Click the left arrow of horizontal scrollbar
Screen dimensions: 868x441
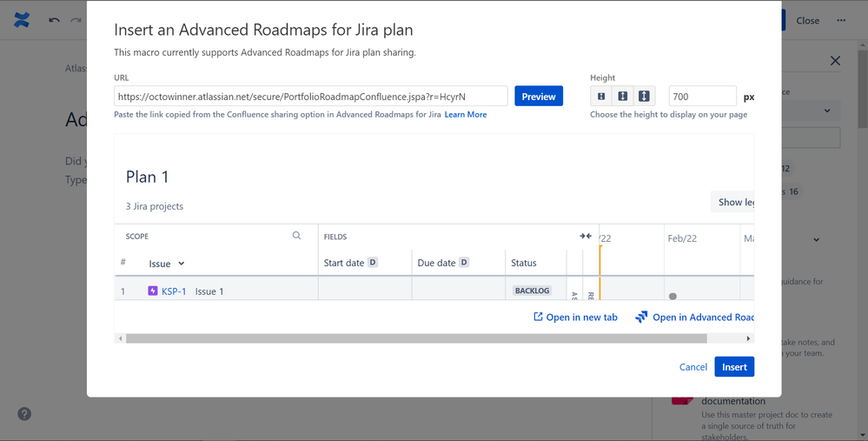click(120, 338)
